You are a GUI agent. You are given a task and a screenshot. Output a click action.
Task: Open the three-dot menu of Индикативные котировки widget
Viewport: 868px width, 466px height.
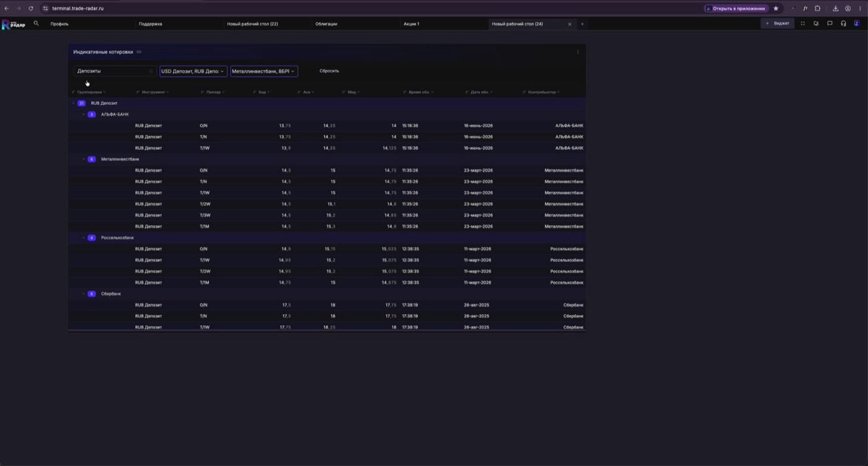point(578,52)
